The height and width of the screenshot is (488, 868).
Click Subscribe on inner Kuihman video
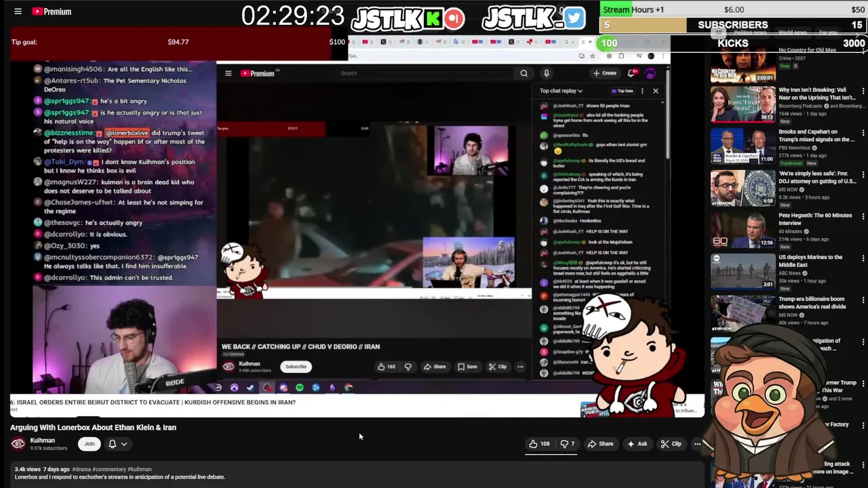click(296, 367)
